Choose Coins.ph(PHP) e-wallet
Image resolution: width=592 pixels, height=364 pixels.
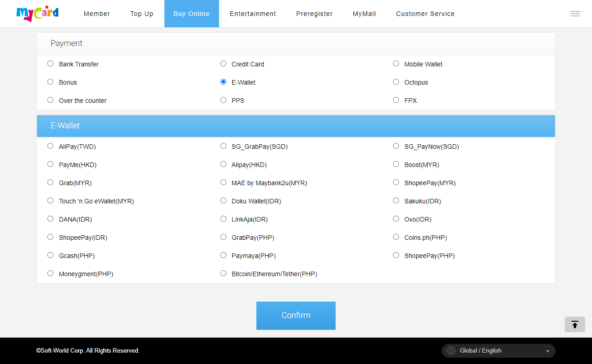[x=396, y=237]
